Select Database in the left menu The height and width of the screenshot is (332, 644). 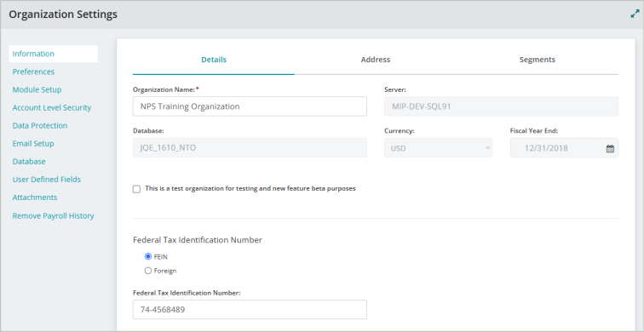point(29,162)
